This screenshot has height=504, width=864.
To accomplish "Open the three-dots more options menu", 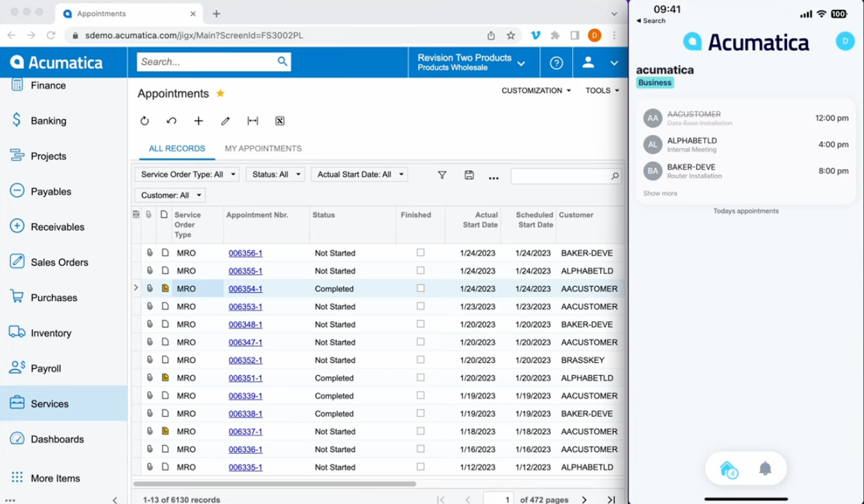I will click(493, 177).
